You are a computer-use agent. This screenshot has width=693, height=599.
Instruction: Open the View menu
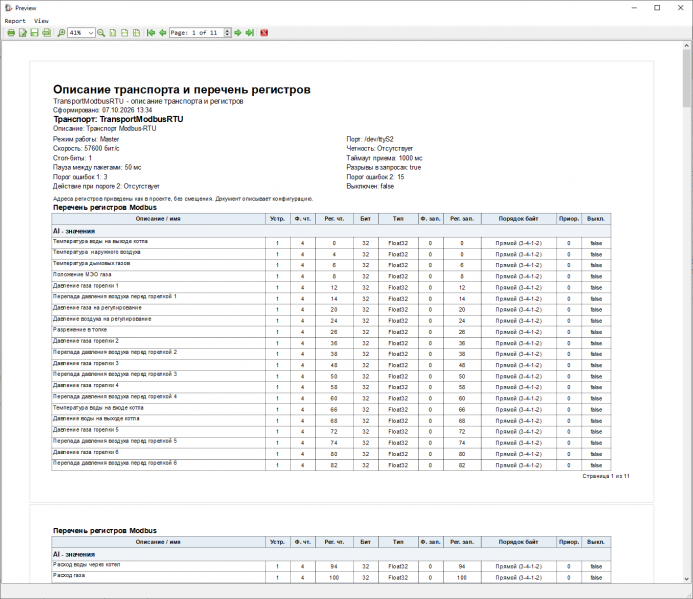(41, 21)
